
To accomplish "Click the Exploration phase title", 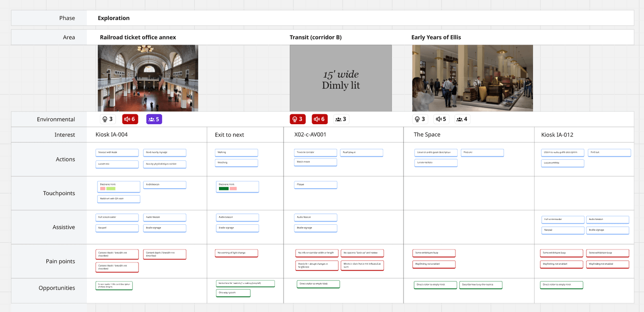I will click(114, 18).
